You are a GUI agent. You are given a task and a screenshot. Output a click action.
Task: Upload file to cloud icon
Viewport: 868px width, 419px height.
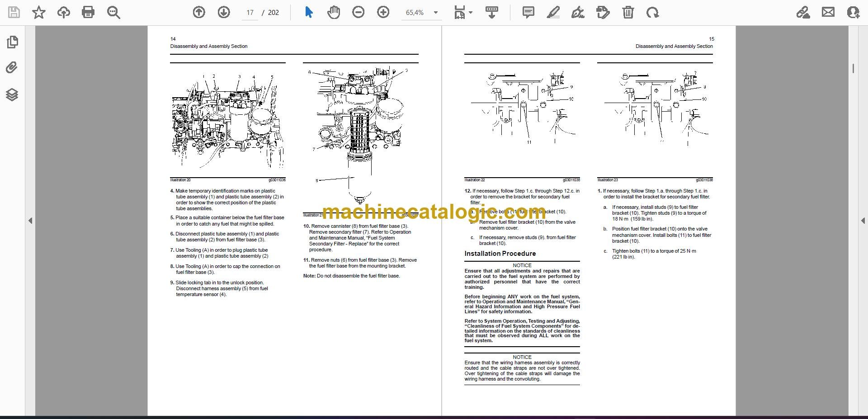tap(63, 12)
